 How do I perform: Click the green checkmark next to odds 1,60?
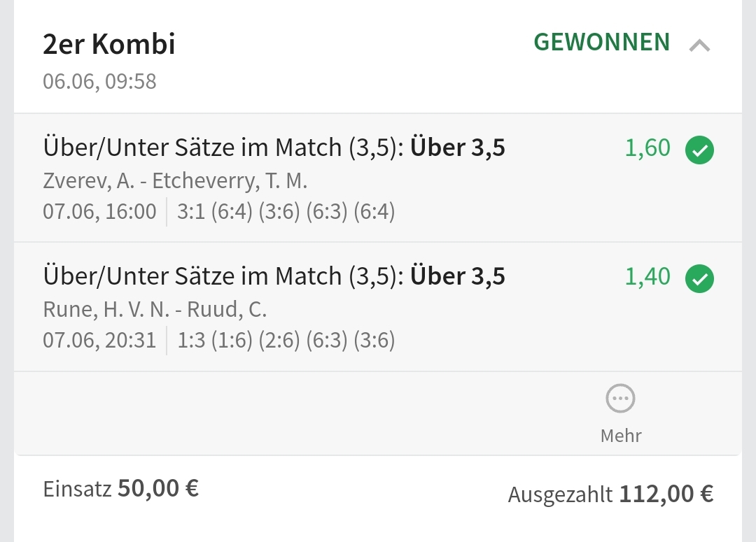pyautogui.click(x=699, y=150)
